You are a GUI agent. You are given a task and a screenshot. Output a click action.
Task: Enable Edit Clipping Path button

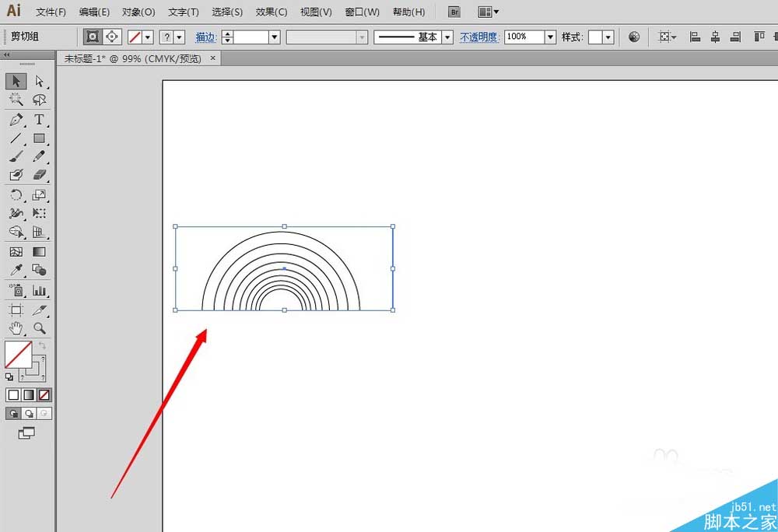(93, 37)
